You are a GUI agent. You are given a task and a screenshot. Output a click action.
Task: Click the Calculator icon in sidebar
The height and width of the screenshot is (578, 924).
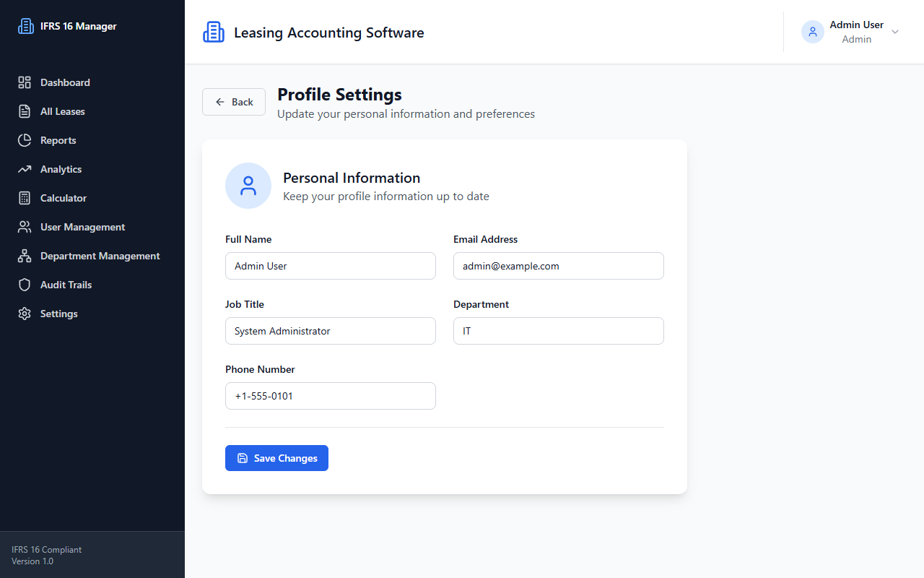tap(25, 198)
